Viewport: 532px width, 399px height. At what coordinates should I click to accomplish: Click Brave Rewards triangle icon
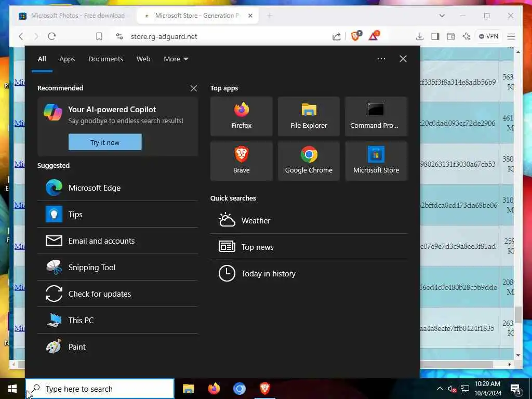tap(374, 36)
